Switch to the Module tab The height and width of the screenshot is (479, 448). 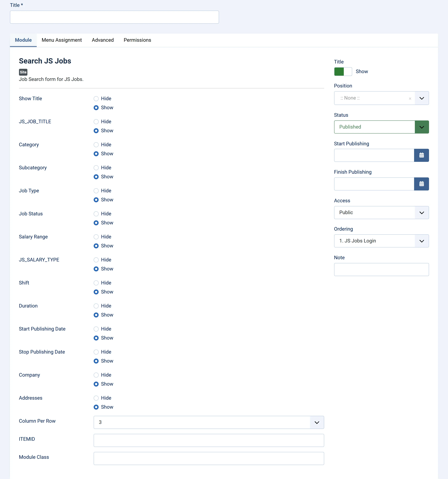click(23, 40)
